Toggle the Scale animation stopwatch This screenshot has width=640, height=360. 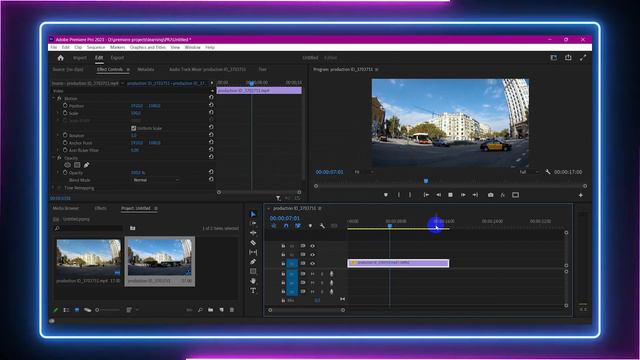pyautogui.click(x=65, y=113)
